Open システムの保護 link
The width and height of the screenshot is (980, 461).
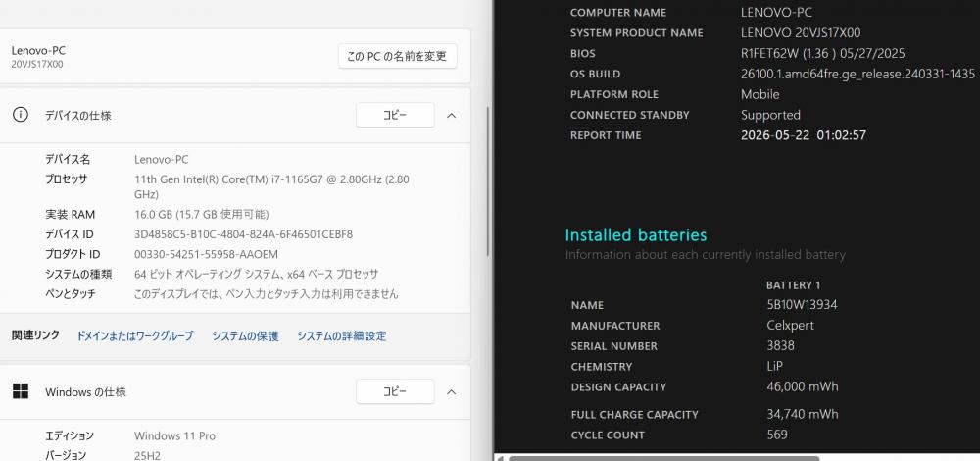(245, 335)
